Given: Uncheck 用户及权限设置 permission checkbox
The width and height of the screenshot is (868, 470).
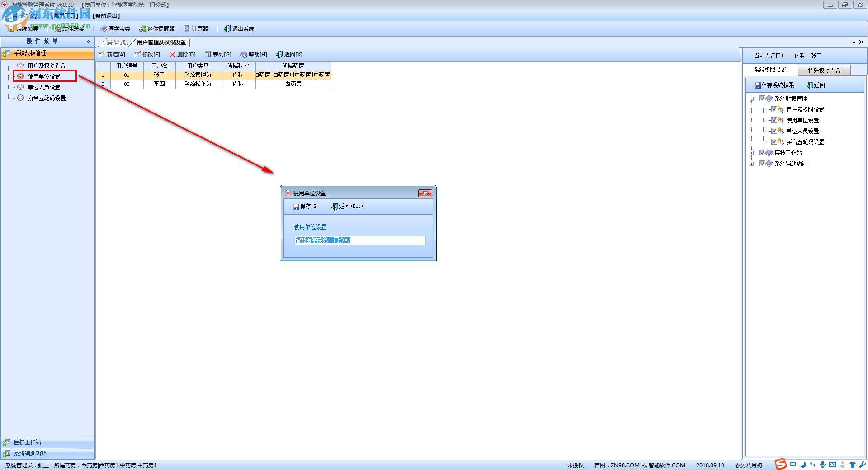Looking at the screenshot, I should 774,109.
